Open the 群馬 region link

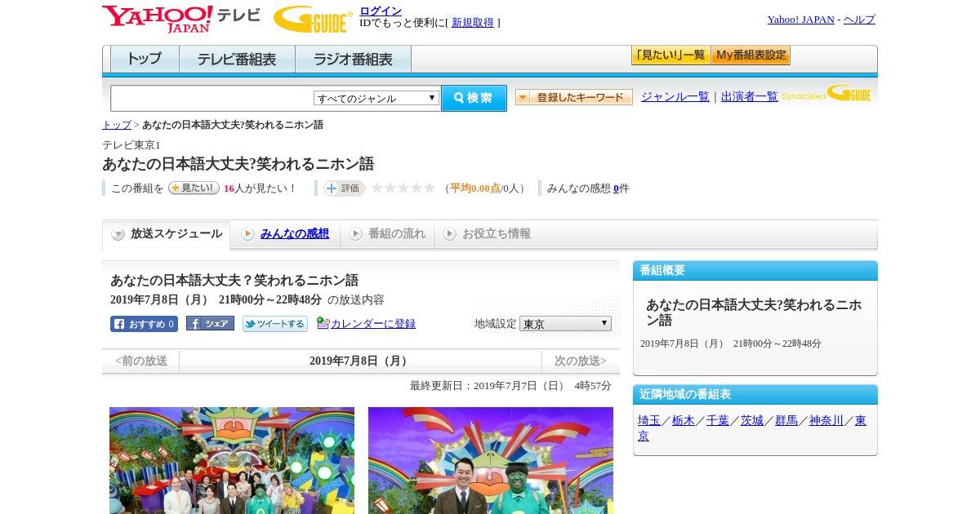click(x=786, y=420)
